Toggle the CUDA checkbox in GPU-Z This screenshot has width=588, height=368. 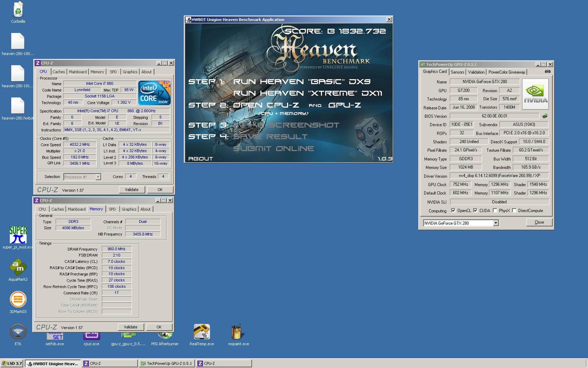coord(475,210)
